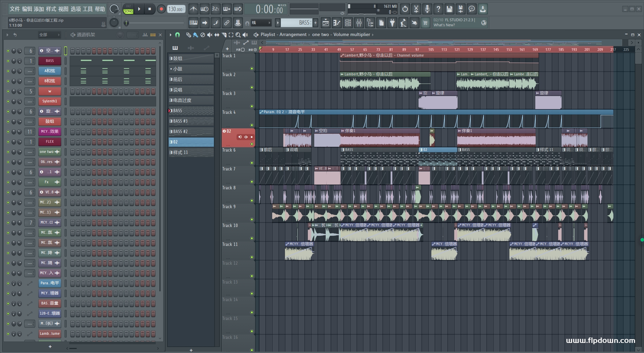
Task: Open the shopping cart store icon
Action: [426, 23]
